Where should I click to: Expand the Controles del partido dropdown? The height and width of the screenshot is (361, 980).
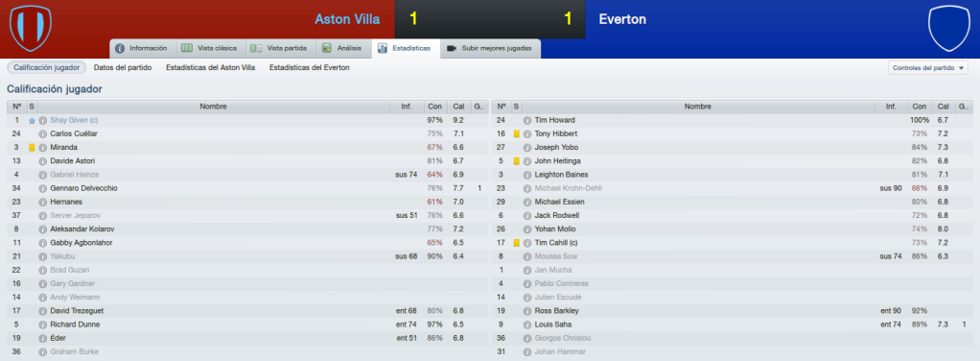pyautogui.click(x=927, y=67)
